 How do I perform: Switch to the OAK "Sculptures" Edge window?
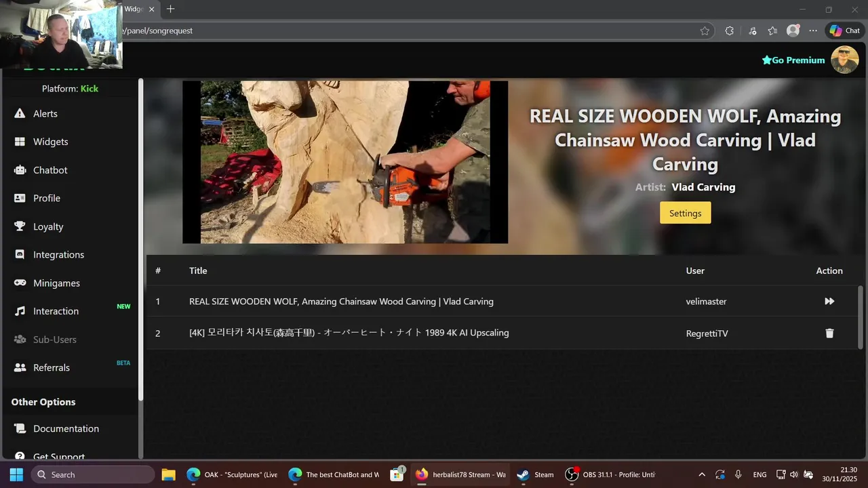[x=233, y=474]
